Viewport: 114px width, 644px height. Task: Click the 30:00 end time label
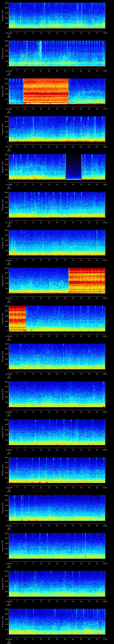(x=105, y=601)
